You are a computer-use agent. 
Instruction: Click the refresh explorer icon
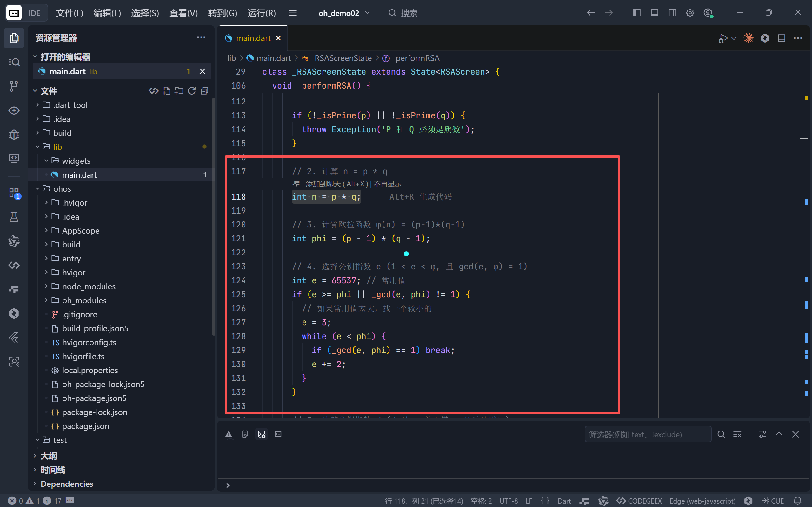point(192,91)
